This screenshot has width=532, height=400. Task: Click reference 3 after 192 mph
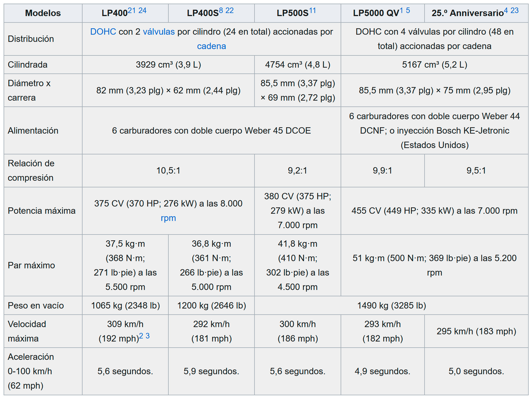tap(148, 336)
